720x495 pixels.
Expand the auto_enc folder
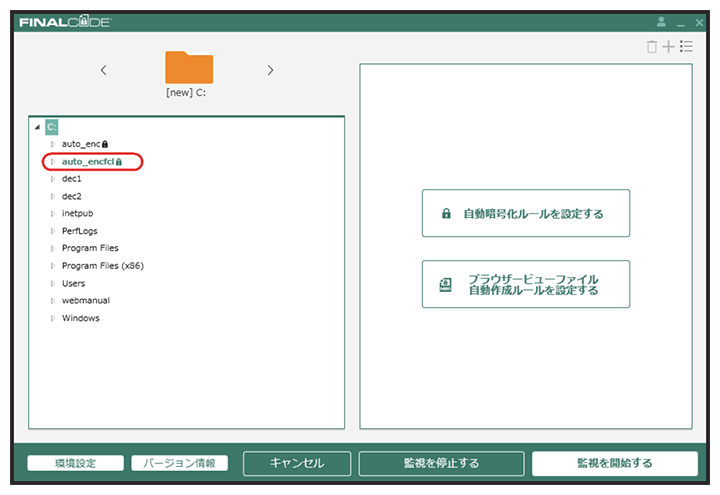52,144
